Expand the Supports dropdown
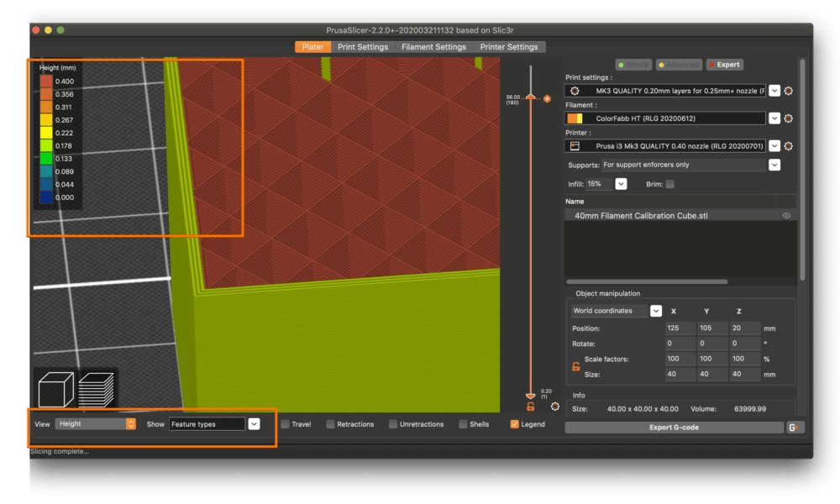The image size is (840, 504). point(774,165)
